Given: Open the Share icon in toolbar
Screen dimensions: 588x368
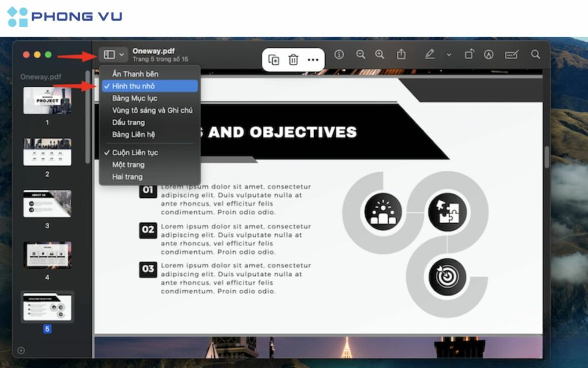Looking at the screenshot, I should [x=401, y=55].
